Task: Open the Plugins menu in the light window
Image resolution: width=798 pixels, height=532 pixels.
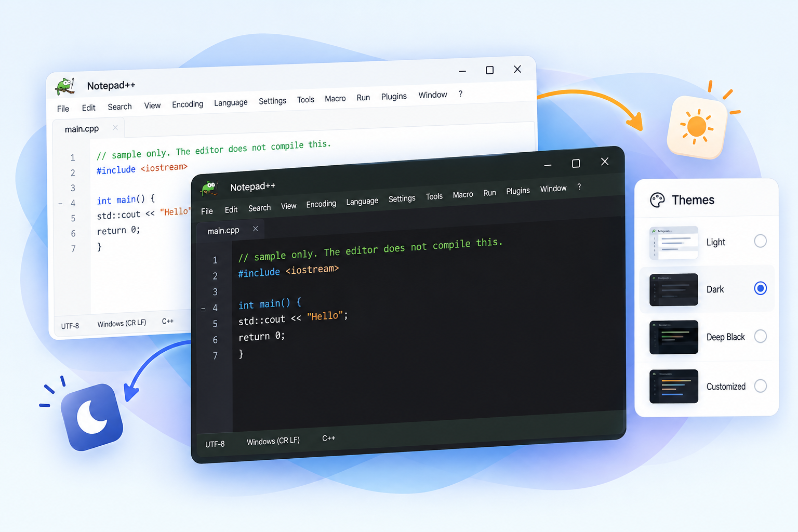Action: point(394,97)
